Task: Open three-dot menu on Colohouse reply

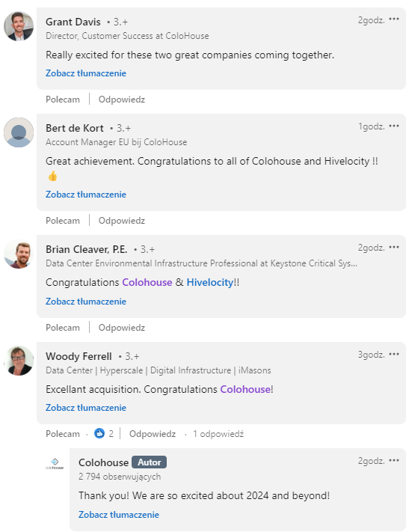Action: (394, 460)
